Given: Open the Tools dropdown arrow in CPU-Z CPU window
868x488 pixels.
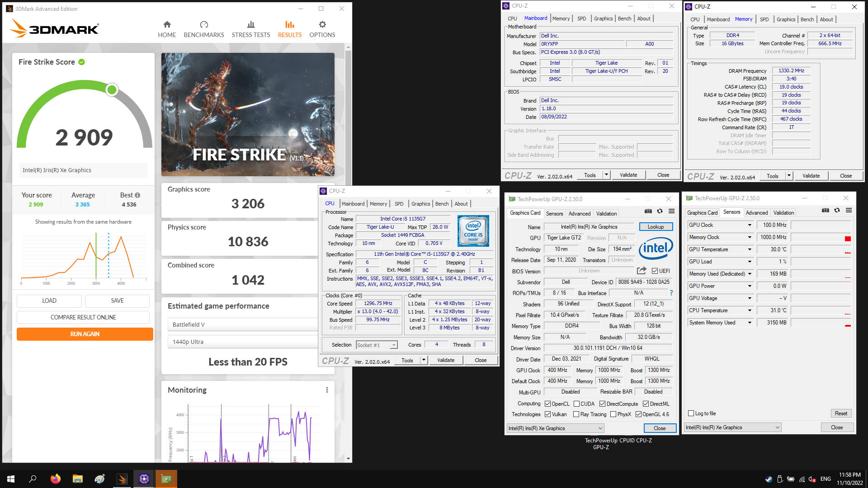Looking at the screenshot, I should pyautogui.click(x=423, y=360).
